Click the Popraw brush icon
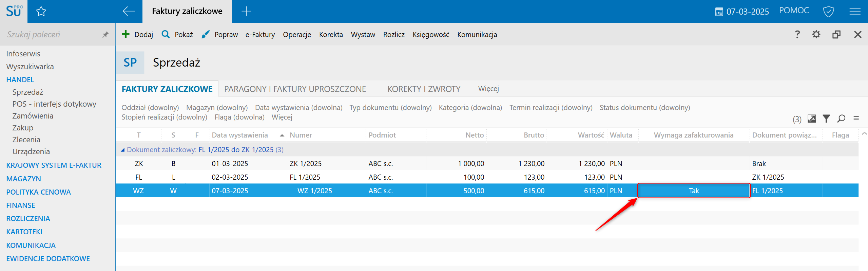 click(x=205, y=34)
